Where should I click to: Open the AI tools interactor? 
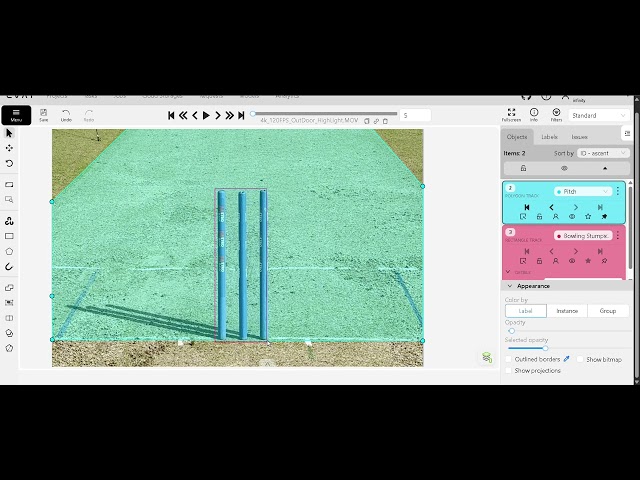9,221
